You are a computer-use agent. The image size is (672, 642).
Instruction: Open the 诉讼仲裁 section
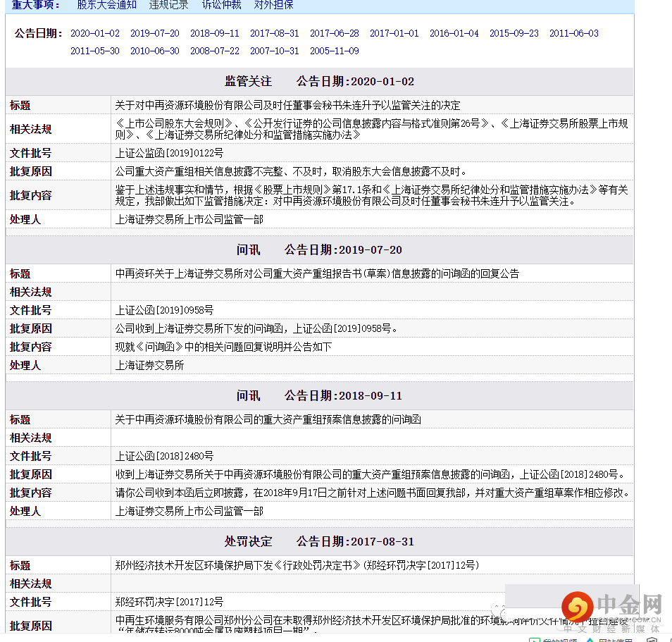(x=223, y=5)
